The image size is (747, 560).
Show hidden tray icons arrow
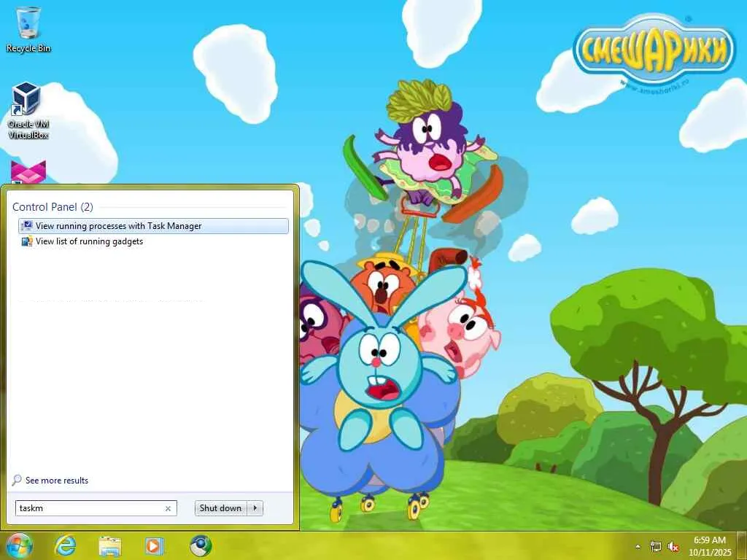[x=638, y=547]
